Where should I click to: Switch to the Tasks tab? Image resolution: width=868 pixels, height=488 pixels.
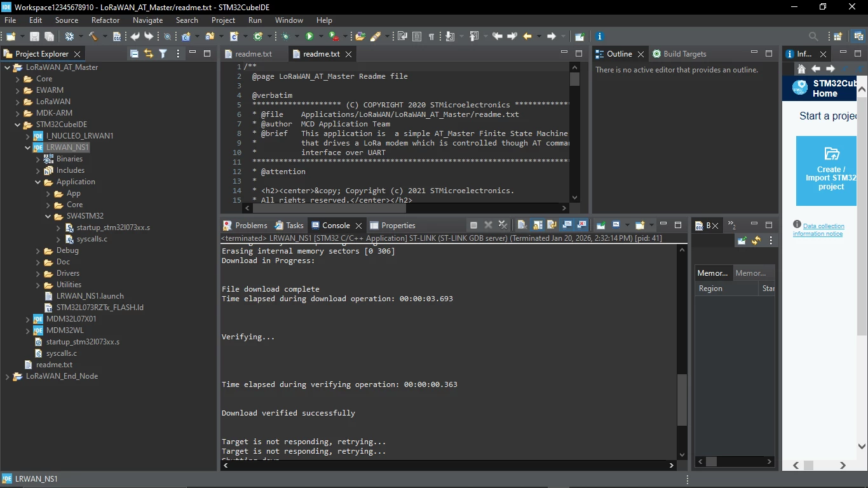pyautogui.click(x=289, y=225)
